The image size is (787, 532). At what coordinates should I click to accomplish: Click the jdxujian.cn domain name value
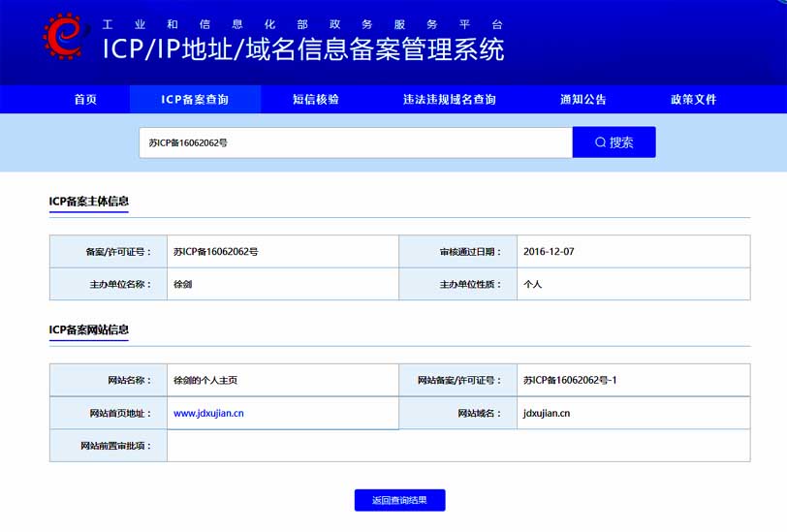(x=547, y=413)
